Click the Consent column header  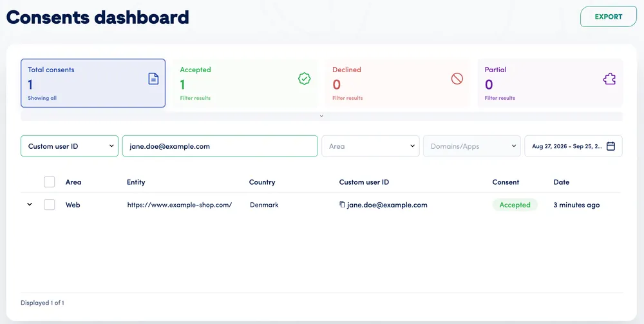(x=506, y=182)
